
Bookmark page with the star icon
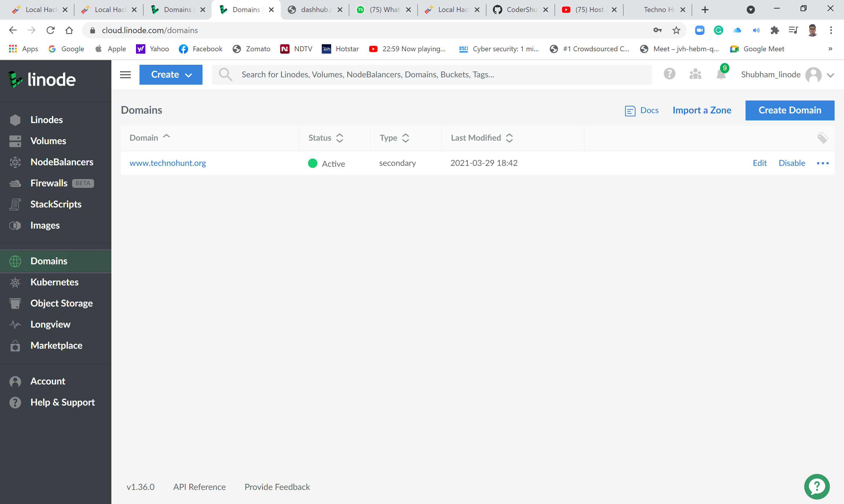click(x=676, y=30)
